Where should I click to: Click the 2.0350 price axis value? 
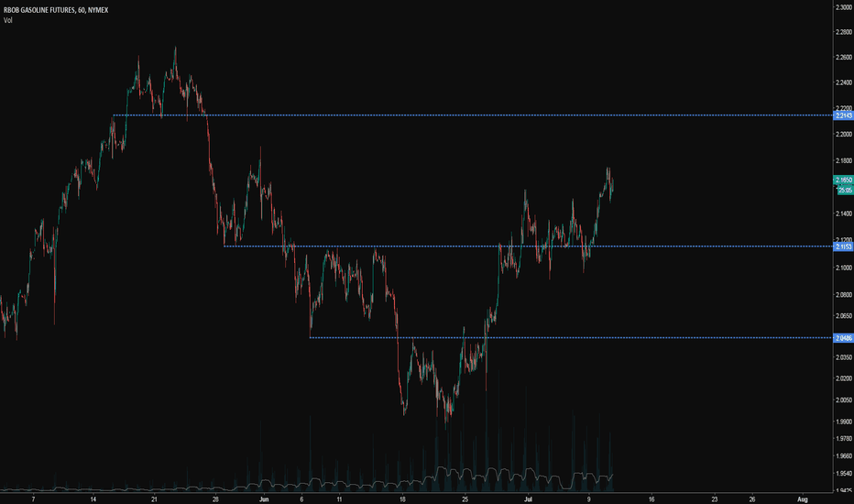click(x=843, y=357)
